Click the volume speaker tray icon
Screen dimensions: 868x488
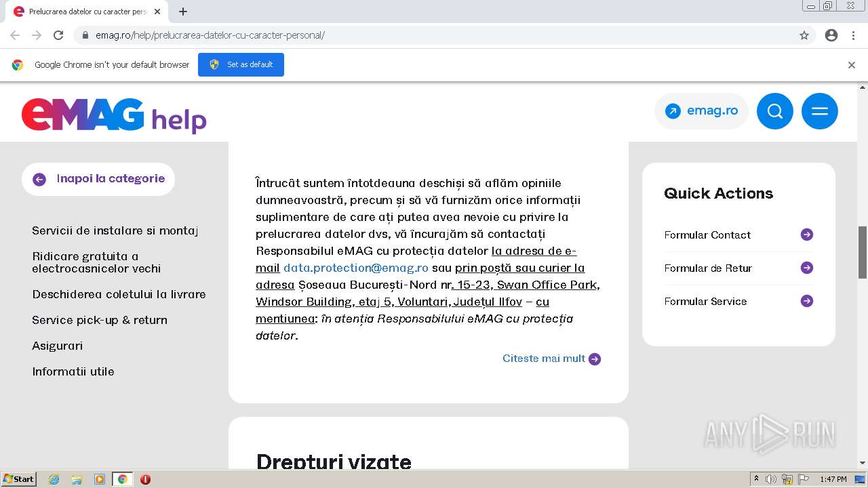(x=771, y=479)
